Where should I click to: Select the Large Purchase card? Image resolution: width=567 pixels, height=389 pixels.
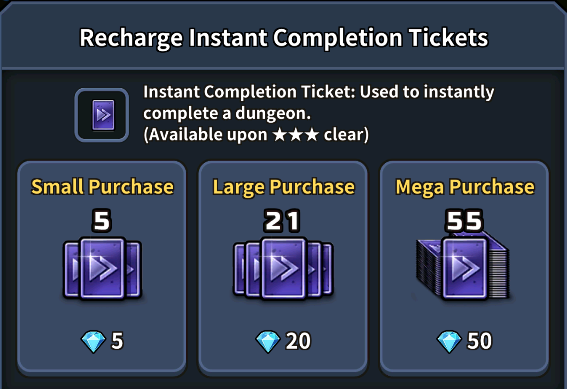283,268
